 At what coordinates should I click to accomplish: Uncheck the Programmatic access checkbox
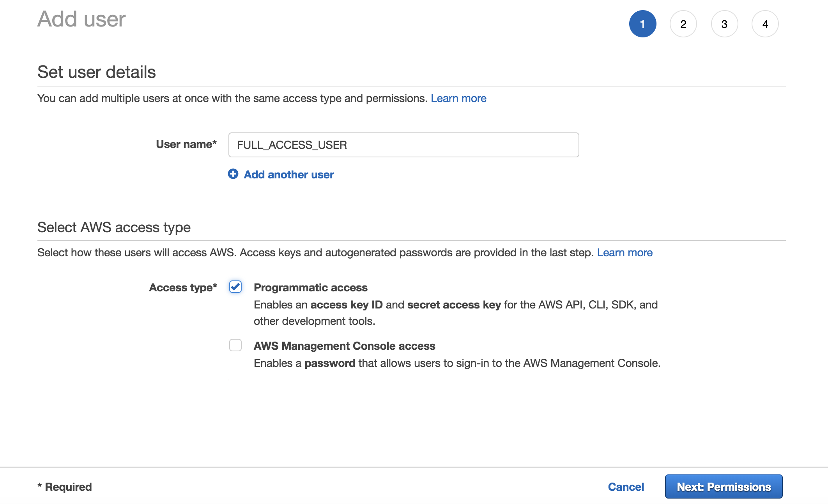[x=235, y=287]
